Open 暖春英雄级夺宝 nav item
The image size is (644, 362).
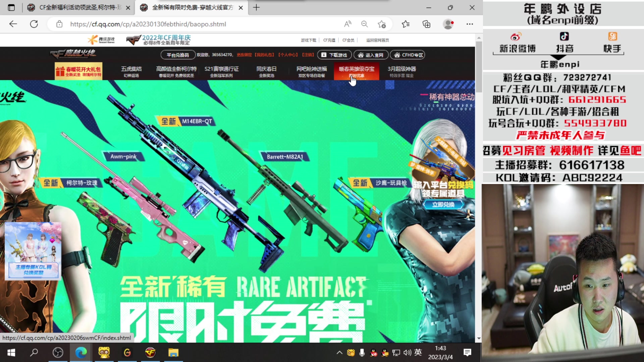(x=357, y=71)
